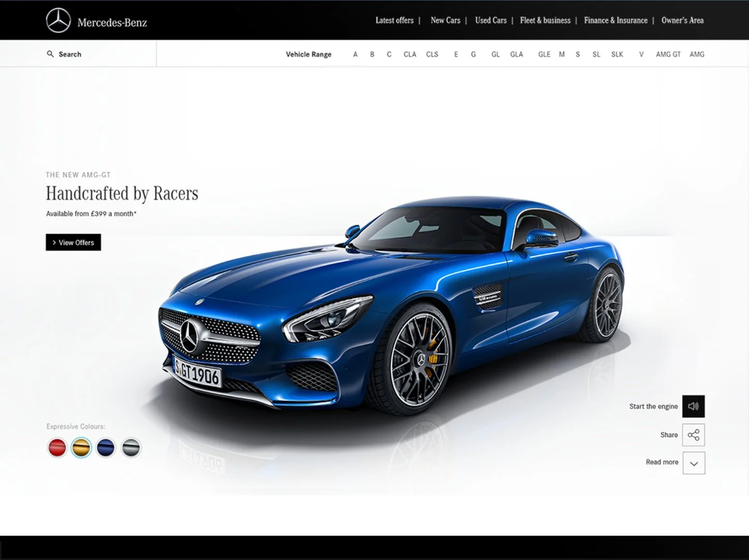Select M class in Vehicle Range
Screen dimensions: 749x560
tap(562, 54)
